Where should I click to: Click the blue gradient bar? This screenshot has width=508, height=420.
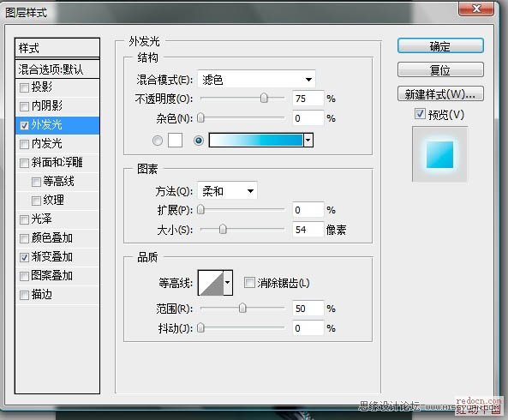coord(256,140)
